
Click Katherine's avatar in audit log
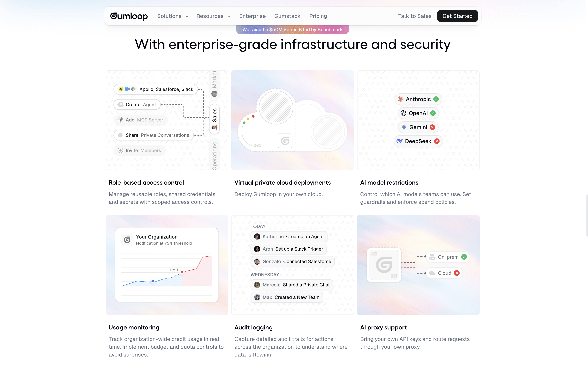[x=257, y=237]
